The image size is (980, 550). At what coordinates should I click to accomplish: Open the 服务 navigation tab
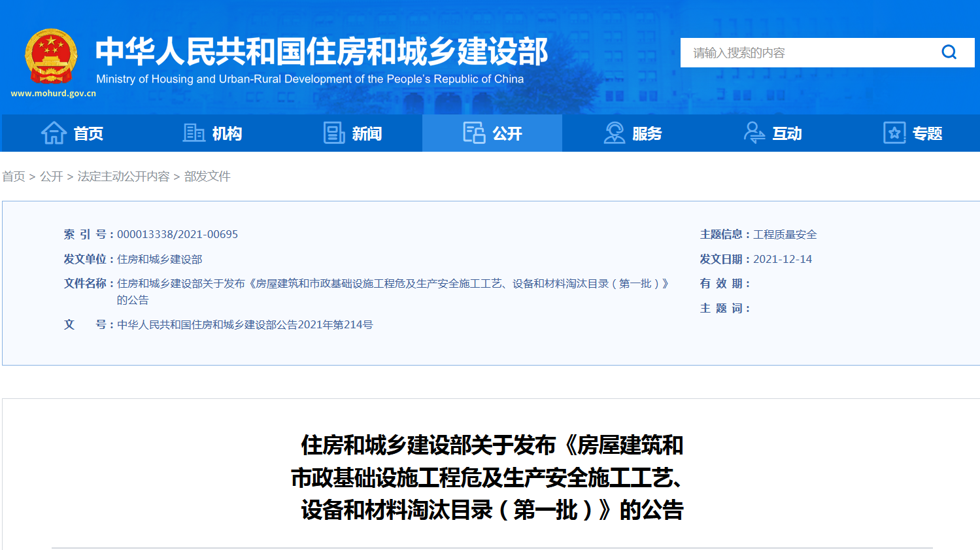[632, 133]
